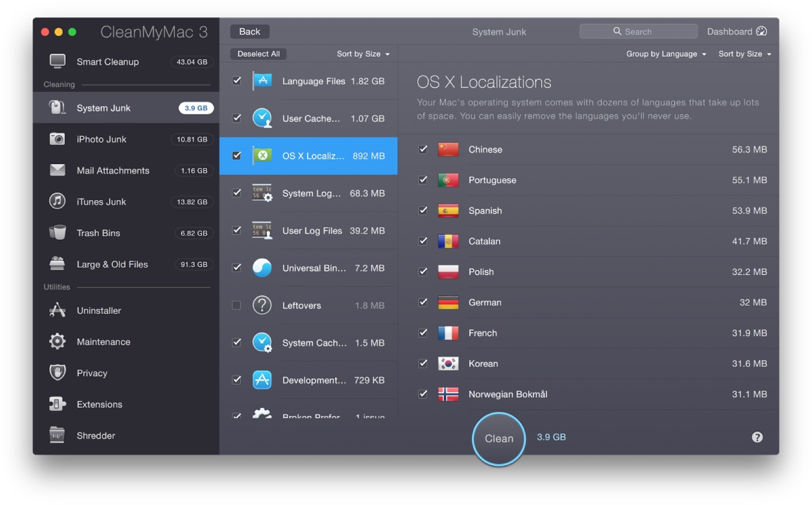Uncheck the Language Files checkbox
Screen dimensions: 812x505
(x=237, y=81)
